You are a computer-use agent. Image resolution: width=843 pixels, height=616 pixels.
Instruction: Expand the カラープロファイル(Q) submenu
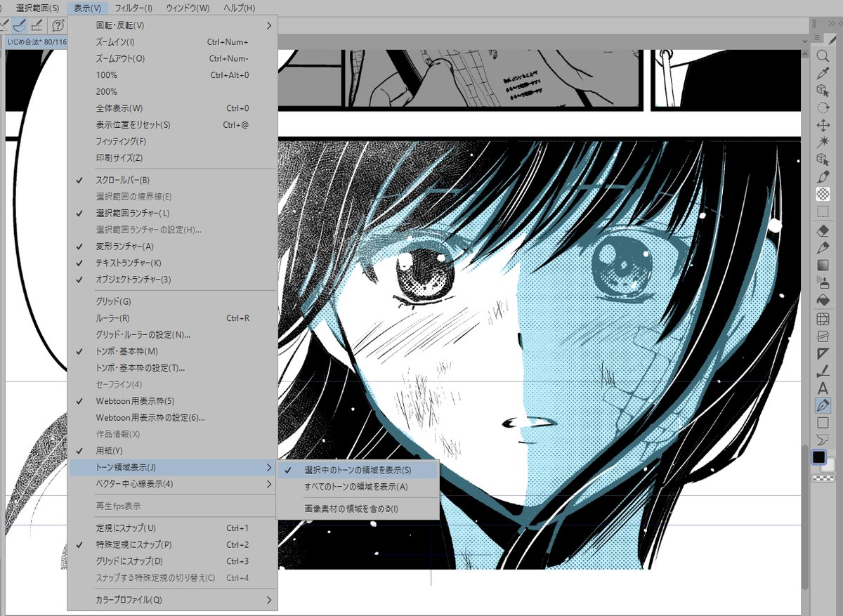[173, 600]
